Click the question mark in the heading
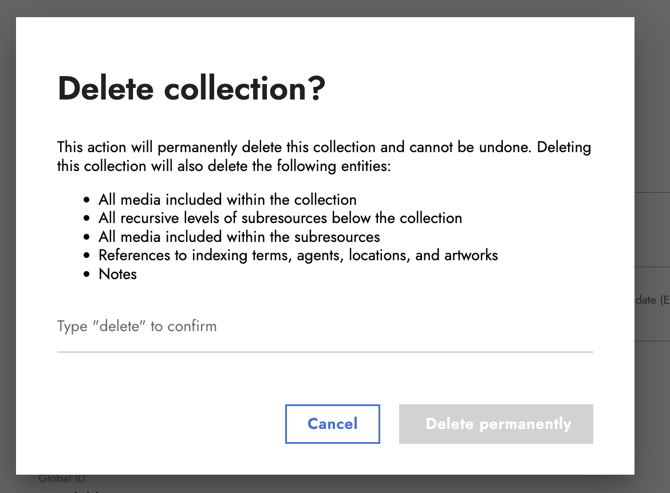The height and width of the screenshot is (493, 670). [x=318, y=88]
